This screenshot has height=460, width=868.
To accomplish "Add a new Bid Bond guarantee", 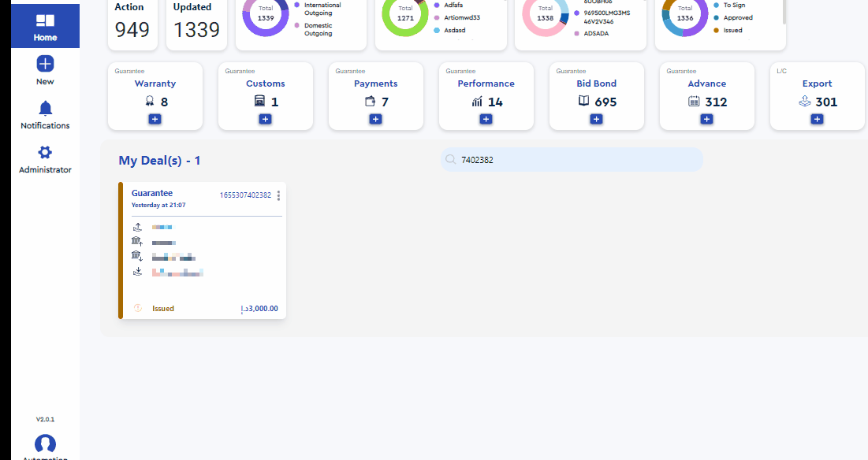I will click(596, 119).
